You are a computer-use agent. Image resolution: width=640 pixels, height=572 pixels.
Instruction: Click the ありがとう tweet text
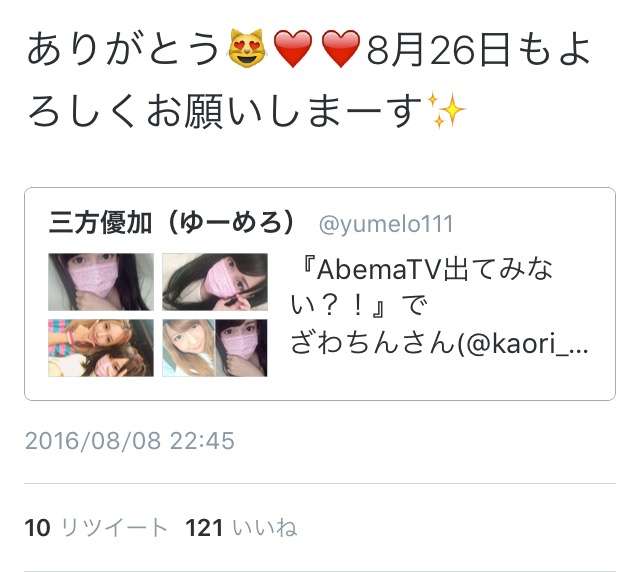point(124,49)
